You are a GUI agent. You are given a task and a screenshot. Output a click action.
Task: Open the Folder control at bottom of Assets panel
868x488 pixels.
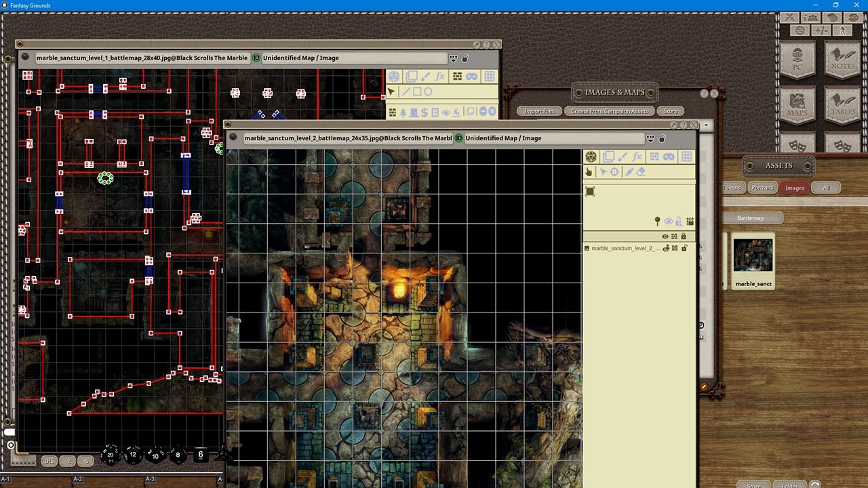(x=791, y=485)
